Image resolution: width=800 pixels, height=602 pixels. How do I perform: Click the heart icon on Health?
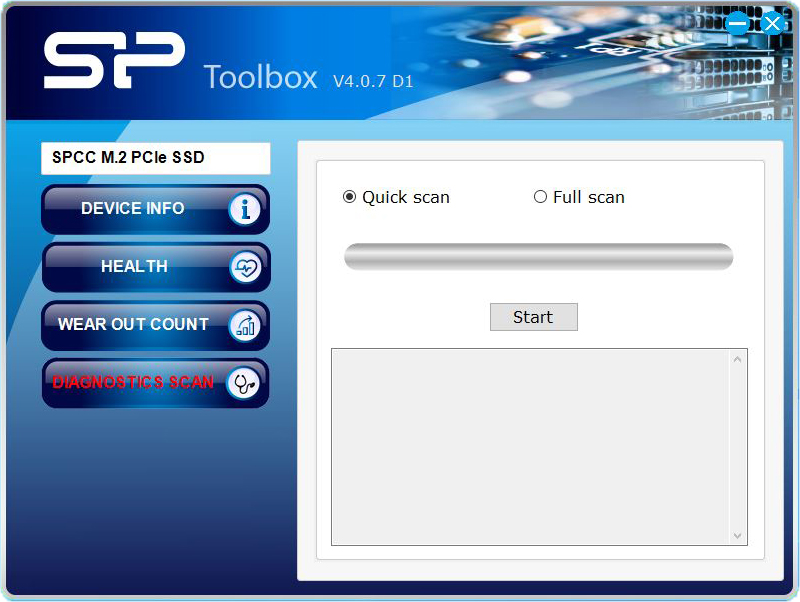(x=244, y=267)
